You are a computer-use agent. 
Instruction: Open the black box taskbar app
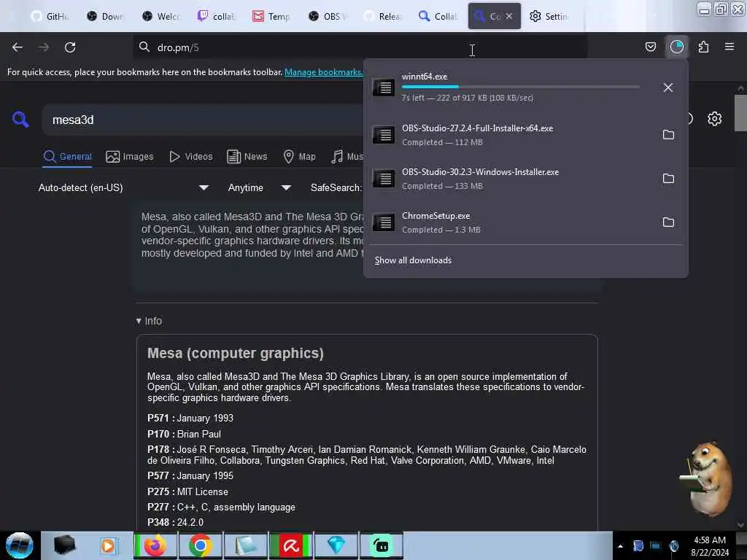64,545
